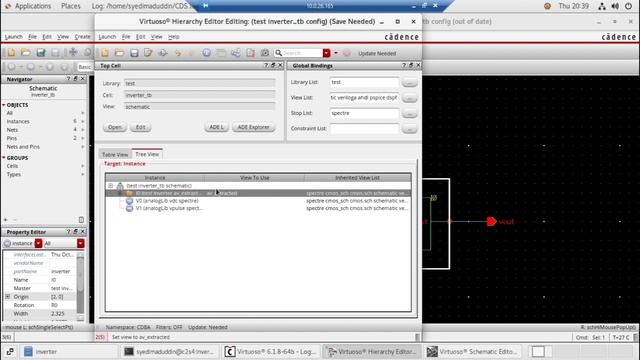
Task: Click the first zoom icon in Schematic Editor toolbar
Action: (x=12, y=67)
